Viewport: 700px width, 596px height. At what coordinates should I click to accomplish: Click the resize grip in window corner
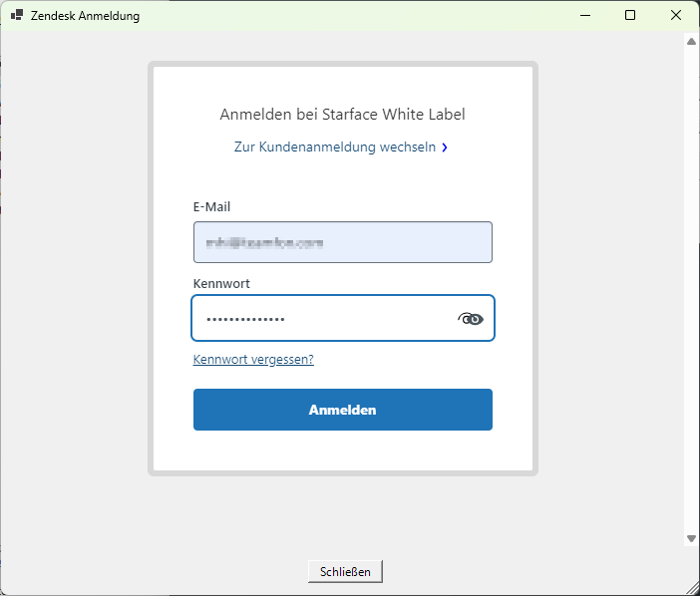(x=693, y=589)
